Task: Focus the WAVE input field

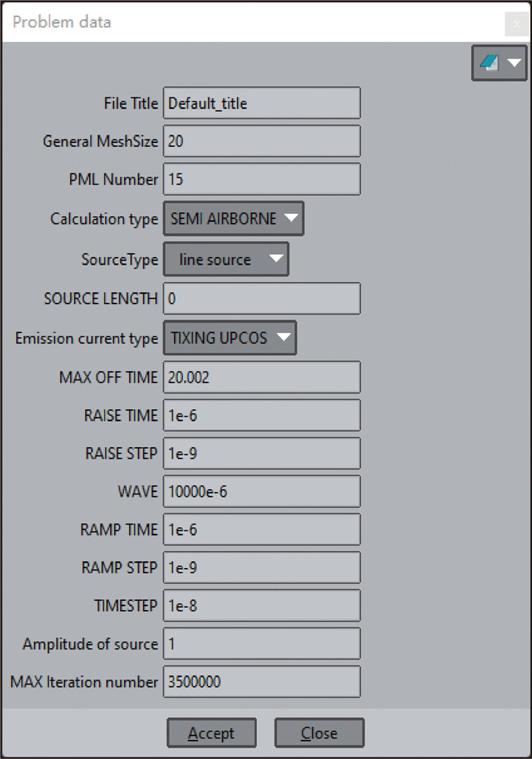Action: pyautogui.click(x=261, y=492)
